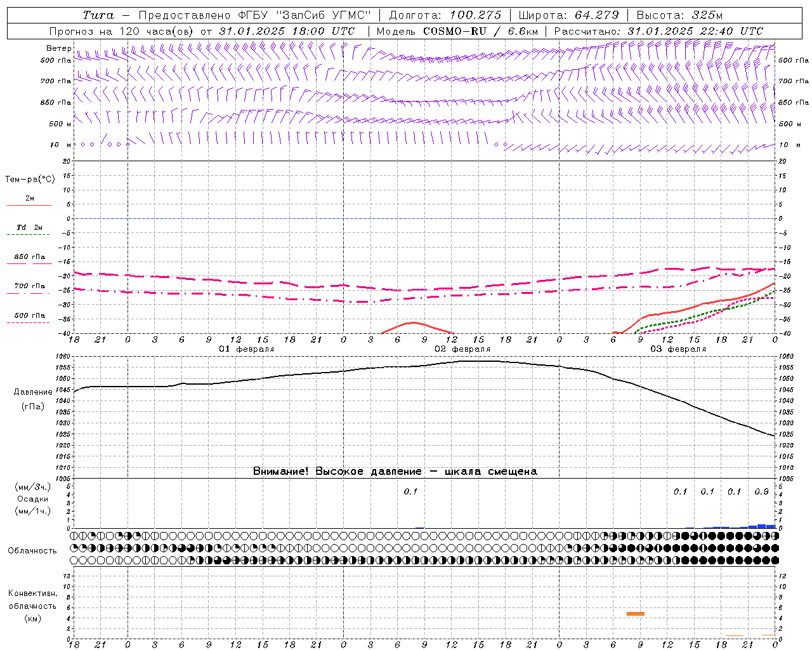Click the '700 гПа' temperature legend entry

click(x=30, y=286)
